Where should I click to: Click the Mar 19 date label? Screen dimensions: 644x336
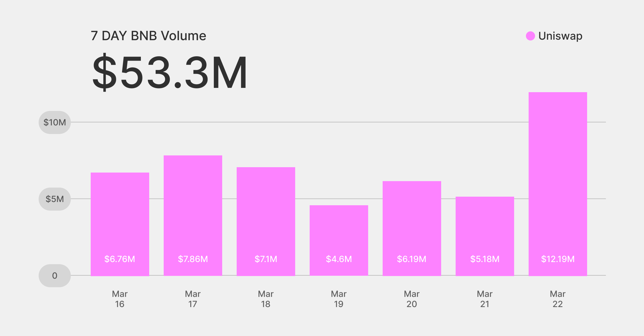tap(339, 299)
